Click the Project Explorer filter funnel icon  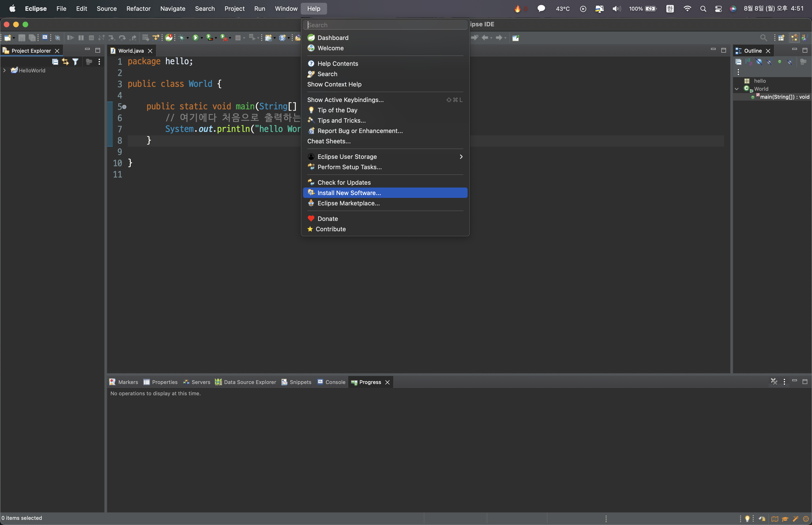[x=75, y=62]
